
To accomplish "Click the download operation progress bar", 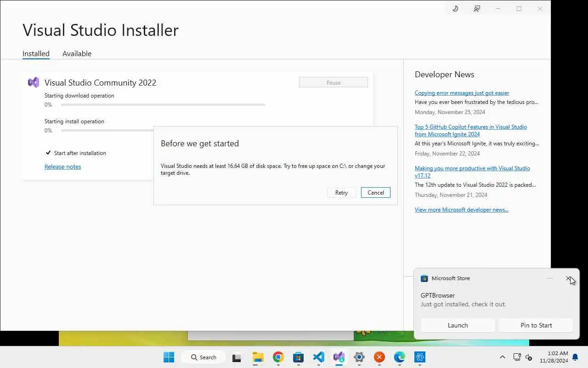I will (163, 105).
